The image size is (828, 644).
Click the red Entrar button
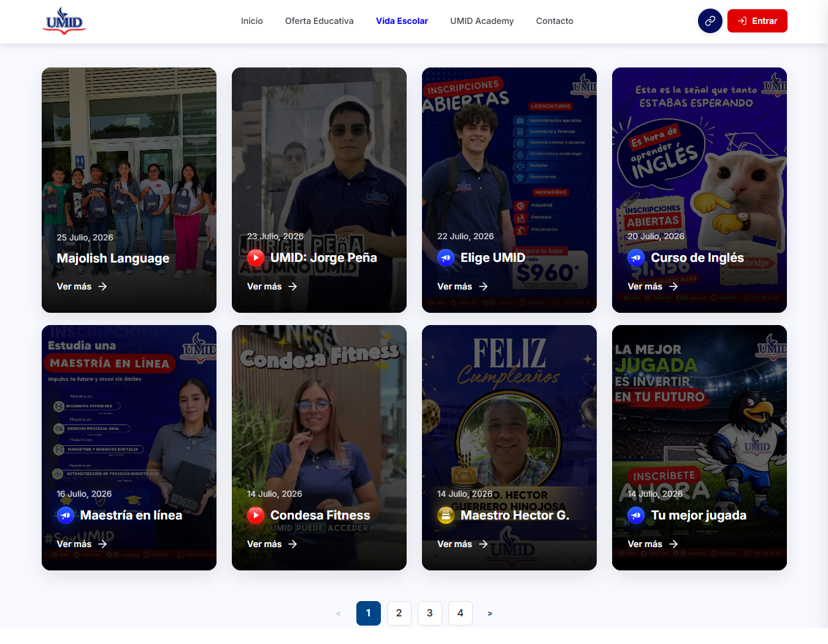tap(757, 21)
